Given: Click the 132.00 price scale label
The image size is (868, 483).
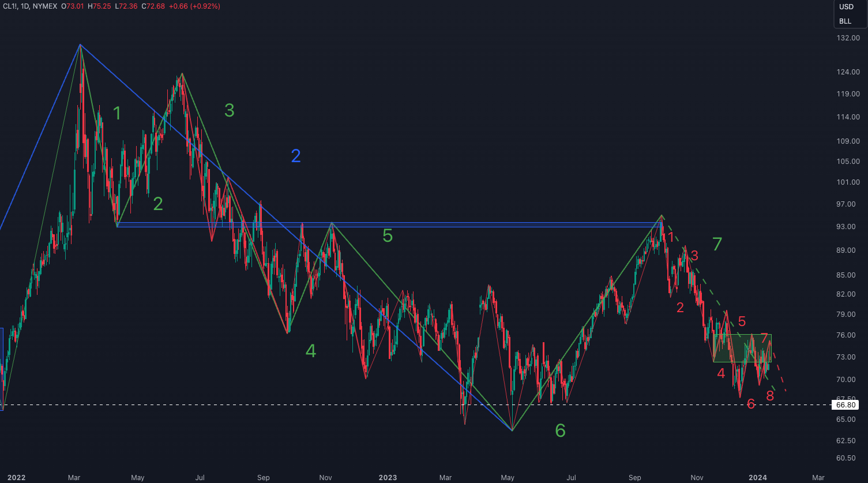Looking at the screenshot, I should tap(848, 38).
